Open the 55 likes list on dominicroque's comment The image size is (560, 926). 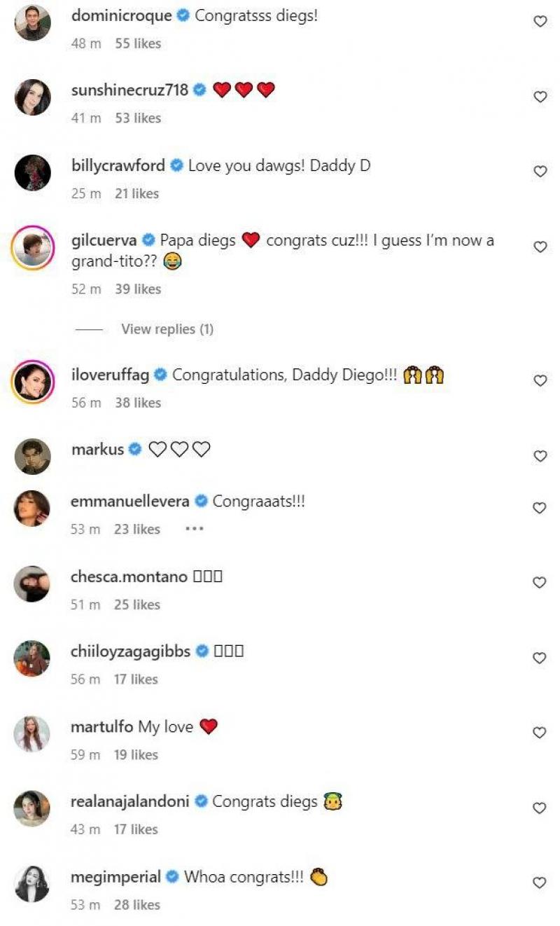pyautogui.click(x=138, y=43)
